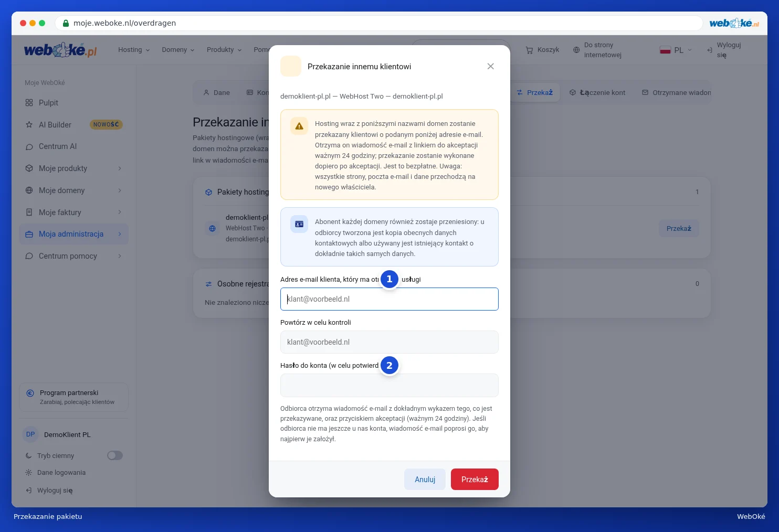Click the Do strony internetowej globe icon
The width and height of the screenshot is (779, 532).
pyautogui.click(x=576, y=50)
